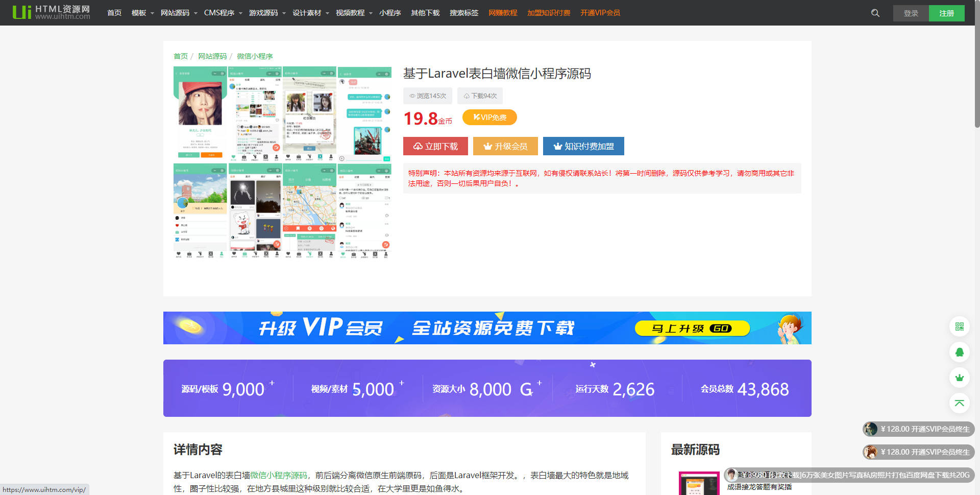Screen dimensions: 980x495
Task: Click the 首页 breadcrumb link
Action: point(181,56)
